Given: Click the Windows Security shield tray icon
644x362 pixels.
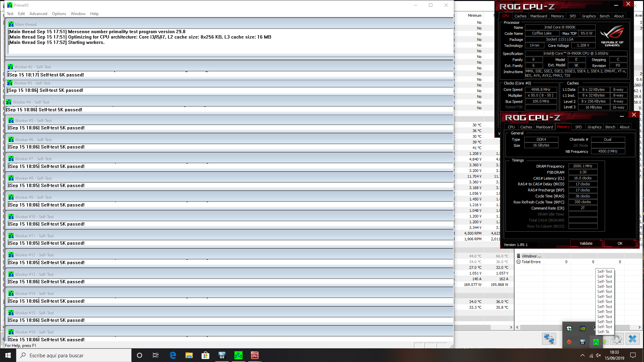Looking at the screenshot, I should coord(569,328).
